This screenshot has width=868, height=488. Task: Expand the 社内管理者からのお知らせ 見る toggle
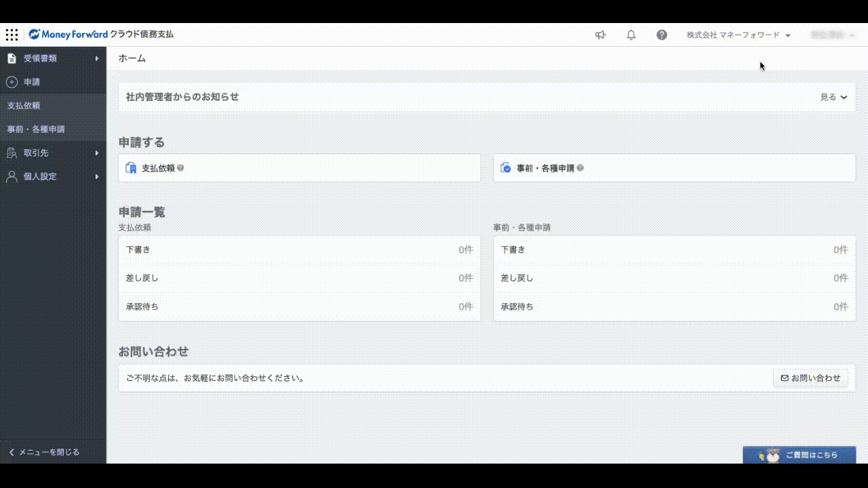pyautogui.click(x=833, y=97)
